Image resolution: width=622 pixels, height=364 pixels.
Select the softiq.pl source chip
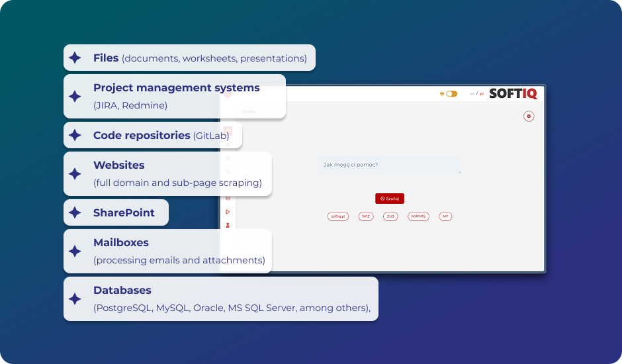click(339, 216)
